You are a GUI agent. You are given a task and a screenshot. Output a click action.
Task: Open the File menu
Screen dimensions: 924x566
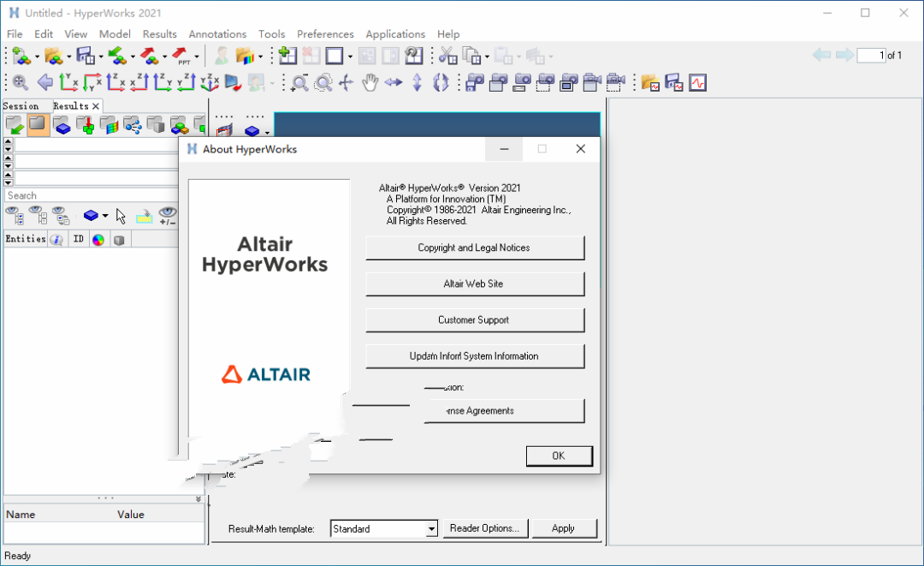coord(15,34)
